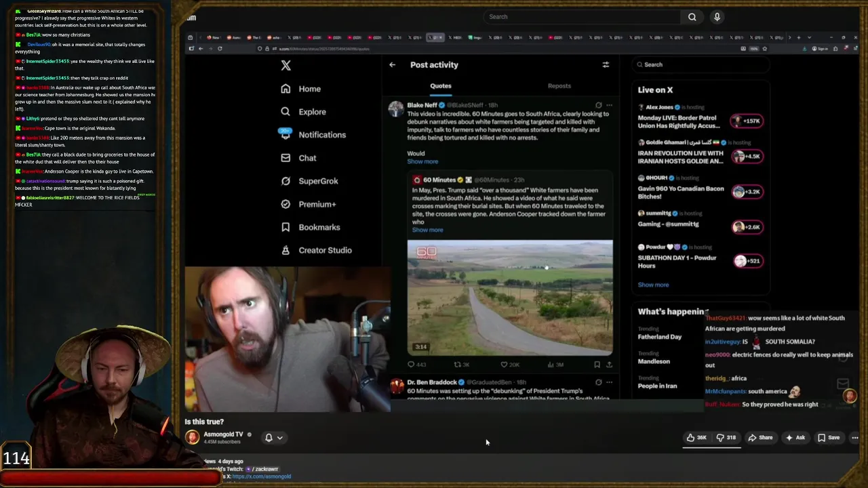Open summit1g Gaming live stream

point(701,219)
